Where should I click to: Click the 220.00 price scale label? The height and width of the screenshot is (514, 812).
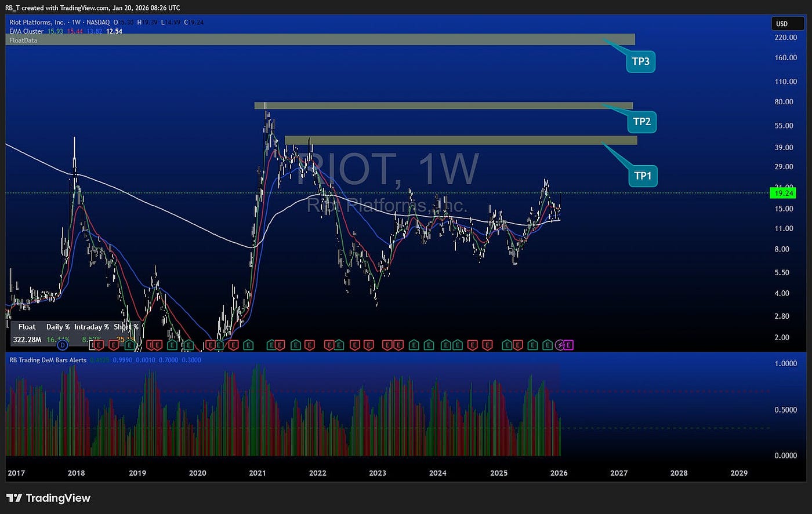pyautogui.click(x=785, y=38)
